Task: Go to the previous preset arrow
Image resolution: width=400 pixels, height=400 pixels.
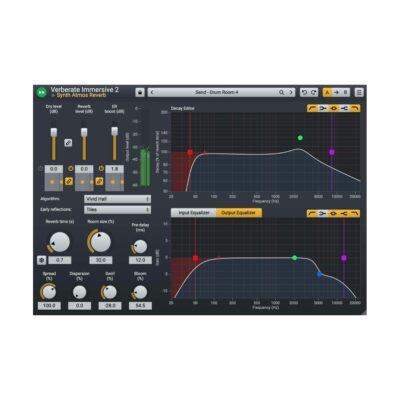Action: [x=152, y=92]
